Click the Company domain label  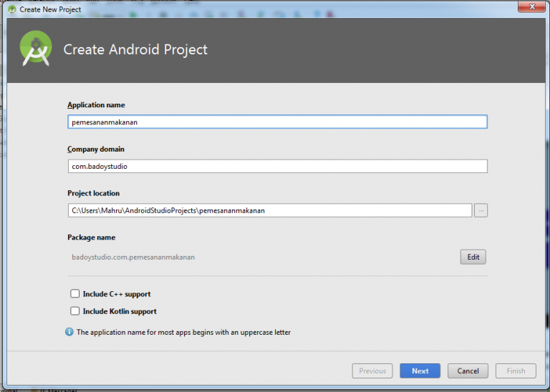click(95, 150)
